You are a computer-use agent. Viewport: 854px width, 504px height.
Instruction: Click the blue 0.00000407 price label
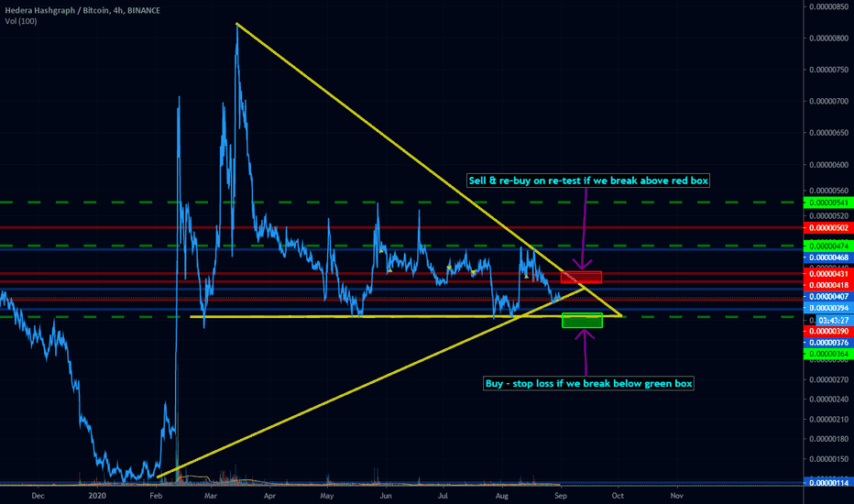coord(828,296)
